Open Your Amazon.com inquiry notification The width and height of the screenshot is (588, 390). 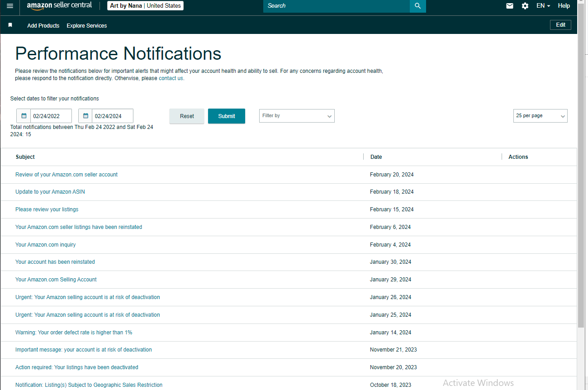coord(46,245)
